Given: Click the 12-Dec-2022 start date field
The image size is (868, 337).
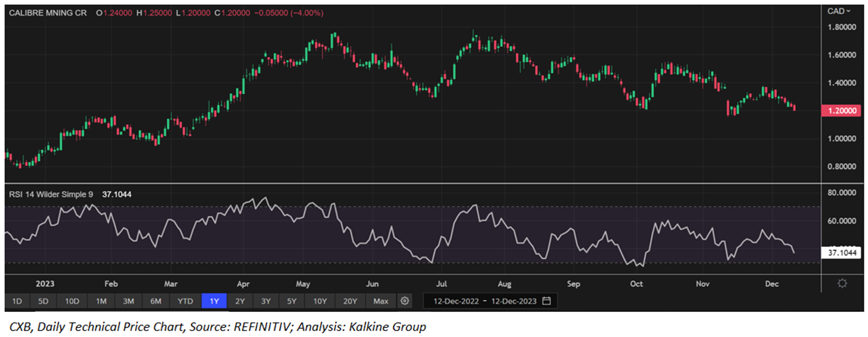Looking at the screenshot, I should (x=457, y=301).
